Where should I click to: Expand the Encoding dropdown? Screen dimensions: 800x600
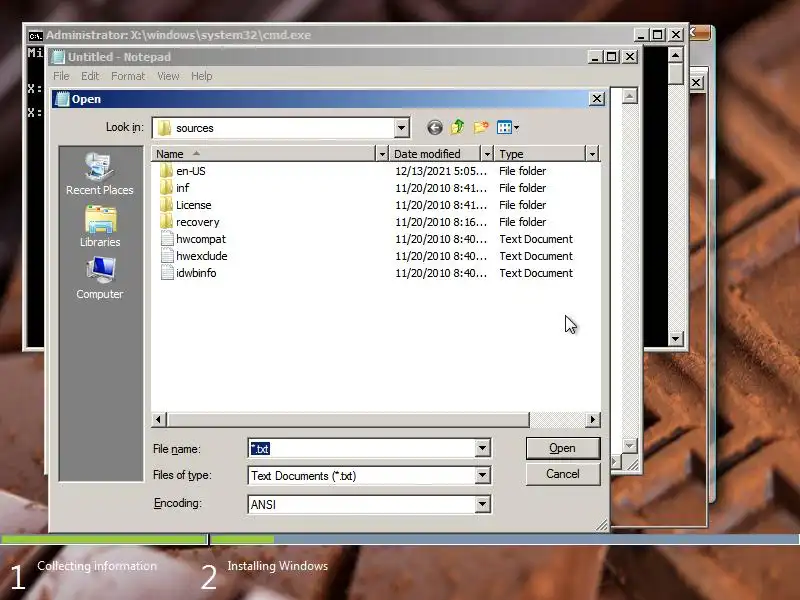(482, 504)
